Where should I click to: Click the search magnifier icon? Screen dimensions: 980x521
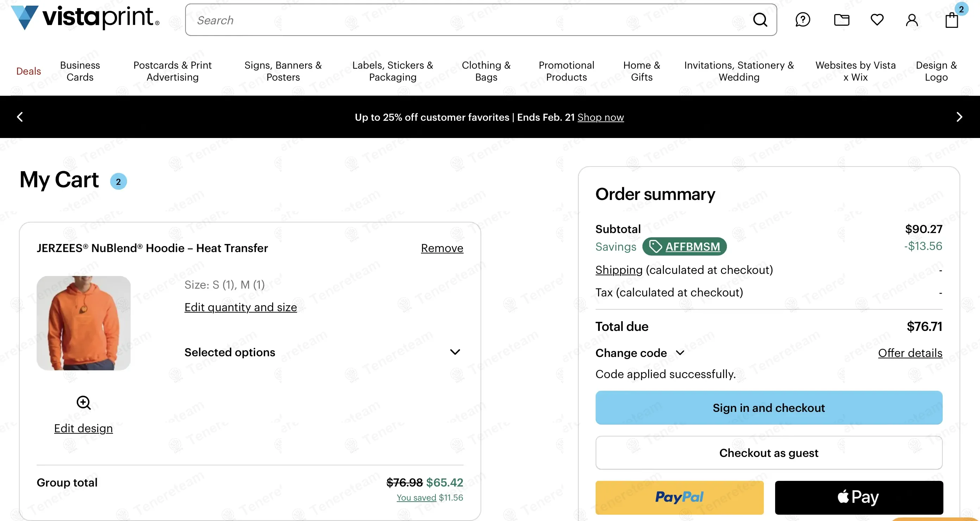point(760,20)
